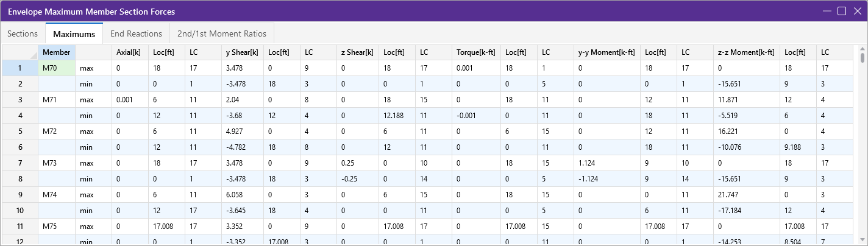Select the y Shear[k] column header
The height and width of the screenshot is (246, 868).
point(241,52)
